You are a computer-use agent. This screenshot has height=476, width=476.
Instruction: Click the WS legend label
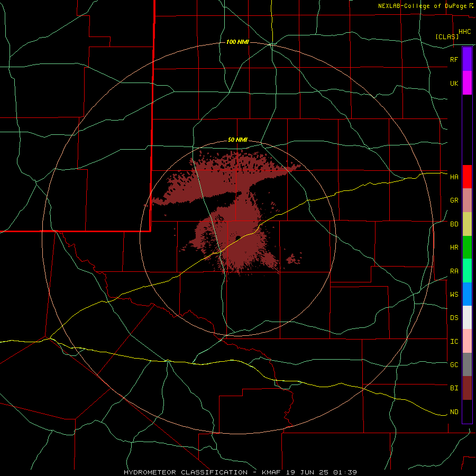(454, 295)
